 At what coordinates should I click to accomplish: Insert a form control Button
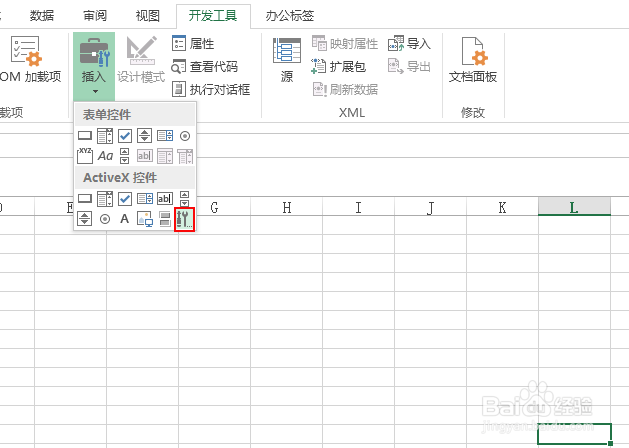pyautogui.click(x=85, y=136)
